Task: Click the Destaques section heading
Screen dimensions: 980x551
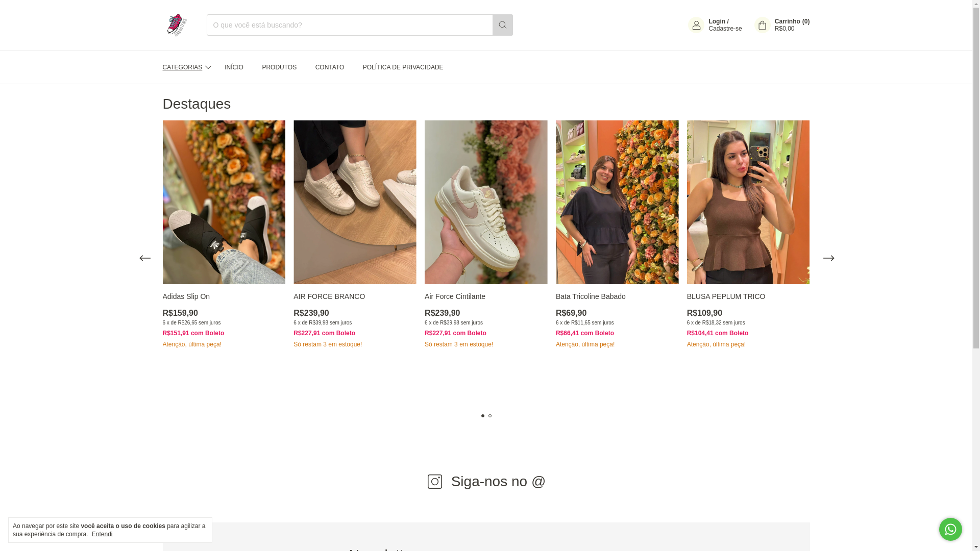Action: pos(197,104)
